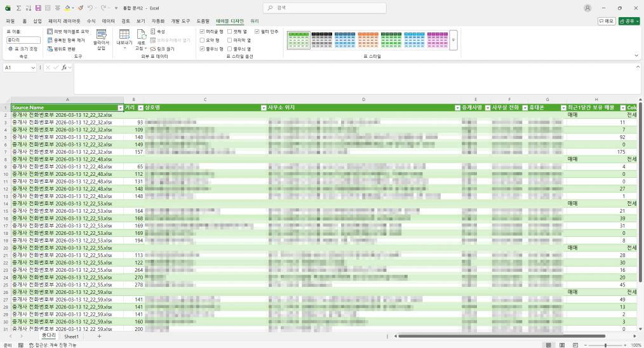
Task: Switch to Normal view in status bar
Action: click(548, 345)
